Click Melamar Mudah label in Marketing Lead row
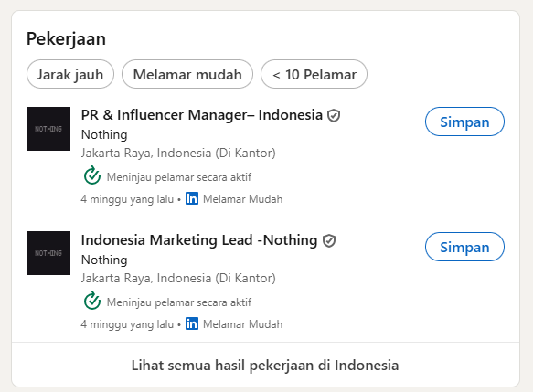533x392 pixels. click(x=242, y=323)
